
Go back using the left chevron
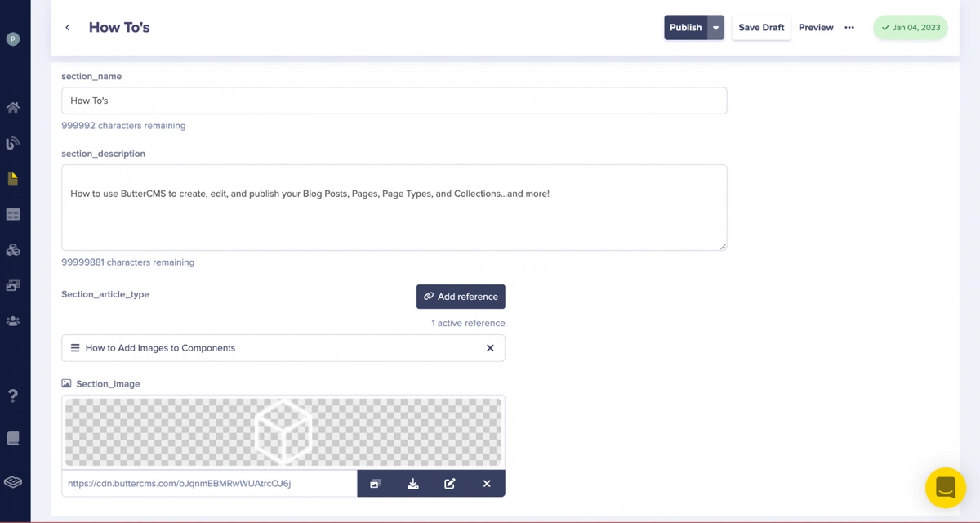[68, 28]
